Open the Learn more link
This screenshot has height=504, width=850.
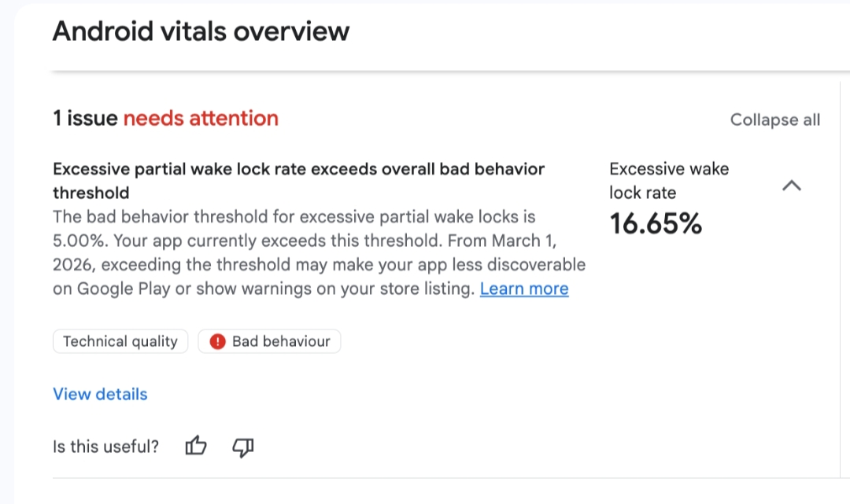524,289
